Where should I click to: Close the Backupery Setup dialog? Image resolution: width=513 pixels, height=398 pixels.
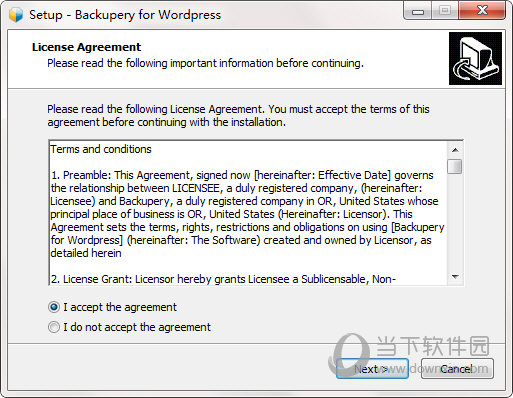pos(482,11)
